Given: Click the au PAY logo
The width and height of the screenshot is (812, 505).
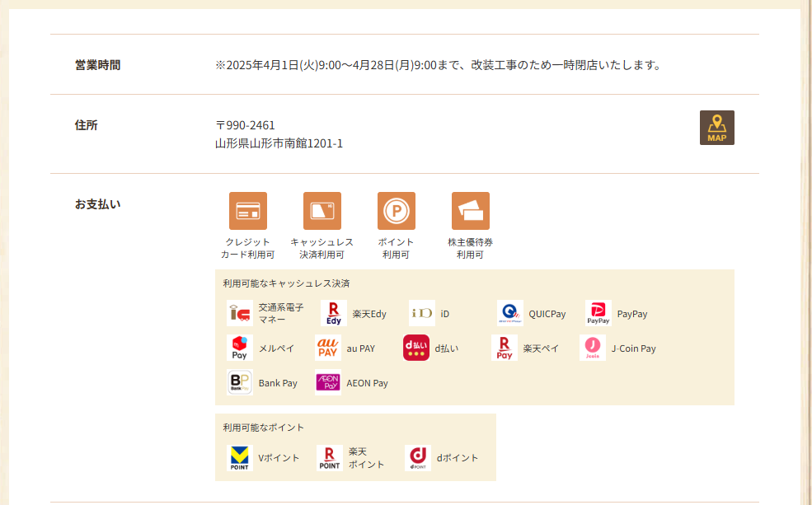Looking at the screenshot, I should (x=328, y=348).
